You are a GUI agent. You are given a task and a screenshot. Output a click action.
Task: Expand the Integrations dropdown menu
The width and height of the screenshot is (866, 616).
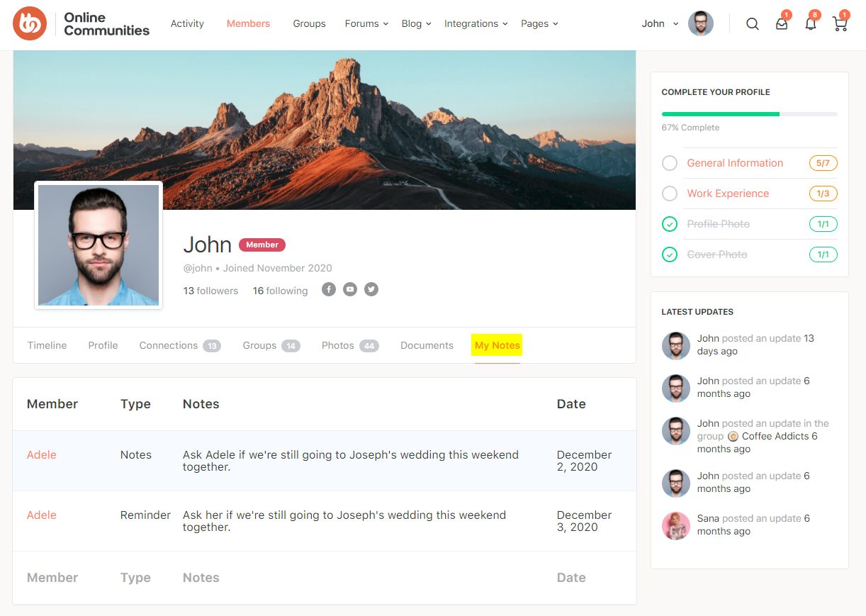tap(476, 23)
